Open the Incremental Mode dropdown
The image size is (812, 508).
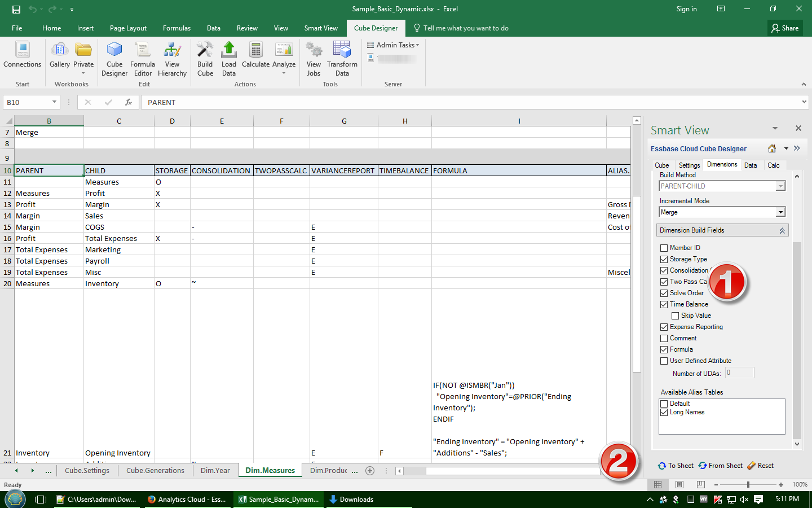[780, 212]
